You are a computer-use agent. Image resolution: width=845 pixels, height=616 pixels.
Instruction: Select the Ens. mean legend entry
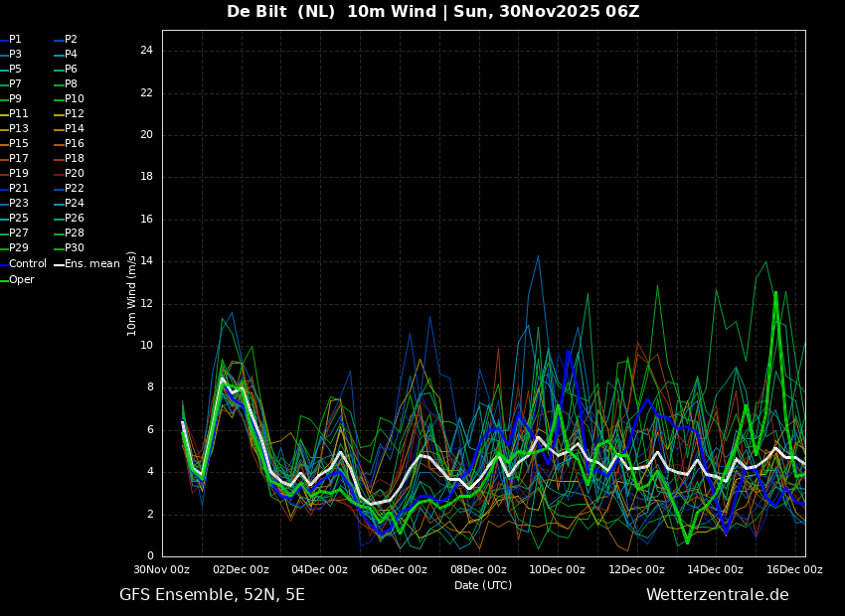[x=91, y=264]
